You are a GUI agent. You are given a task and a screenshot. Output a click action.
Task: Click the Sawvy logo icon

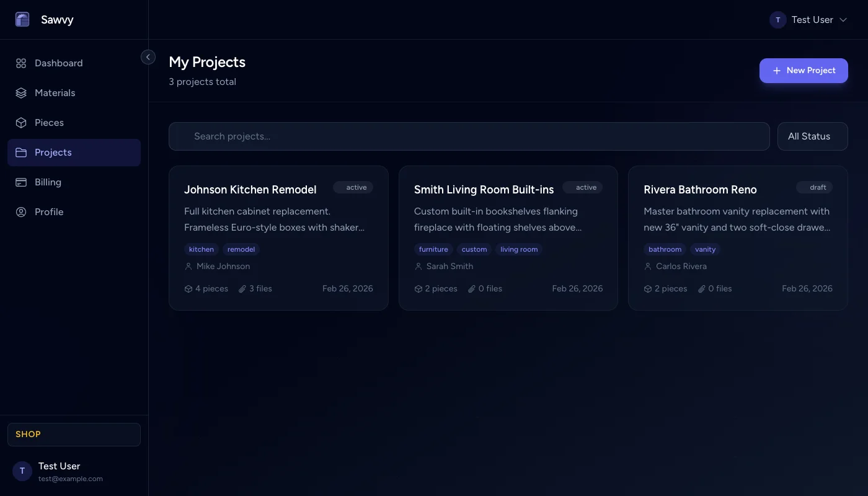22,19
